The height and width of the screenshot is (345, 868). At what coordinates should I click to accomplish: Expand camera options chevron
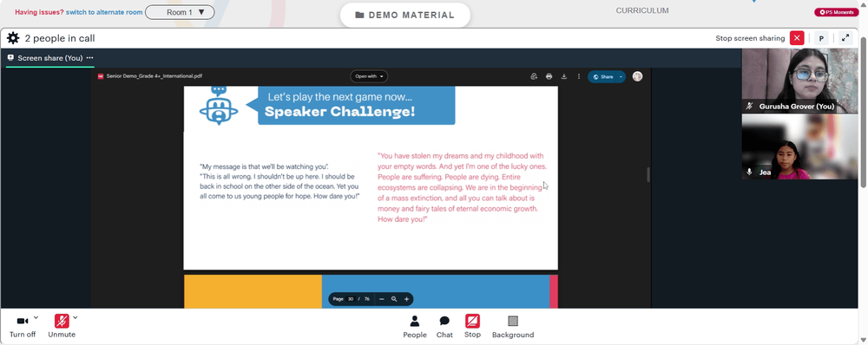click(x=36, y=317)
